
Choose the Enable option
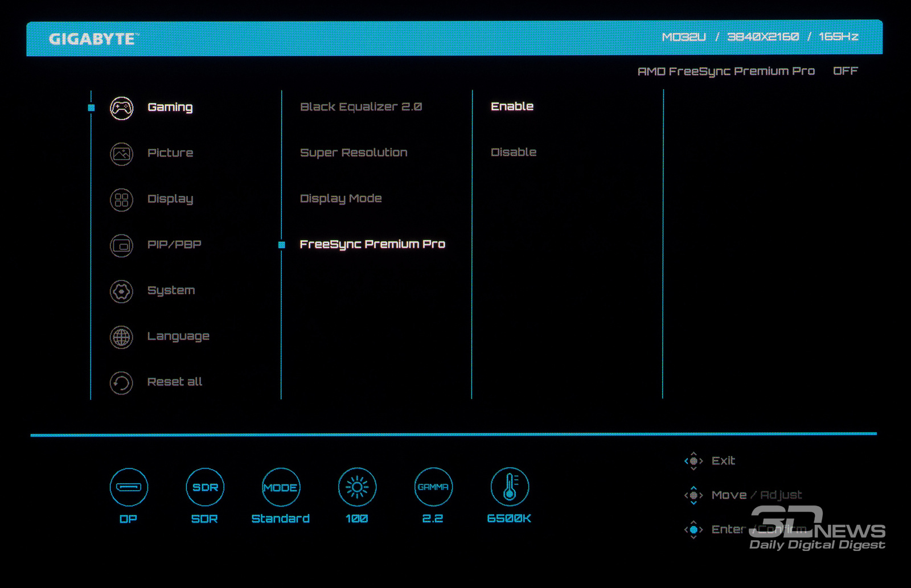pyautogui.click(x=512, y=106)
